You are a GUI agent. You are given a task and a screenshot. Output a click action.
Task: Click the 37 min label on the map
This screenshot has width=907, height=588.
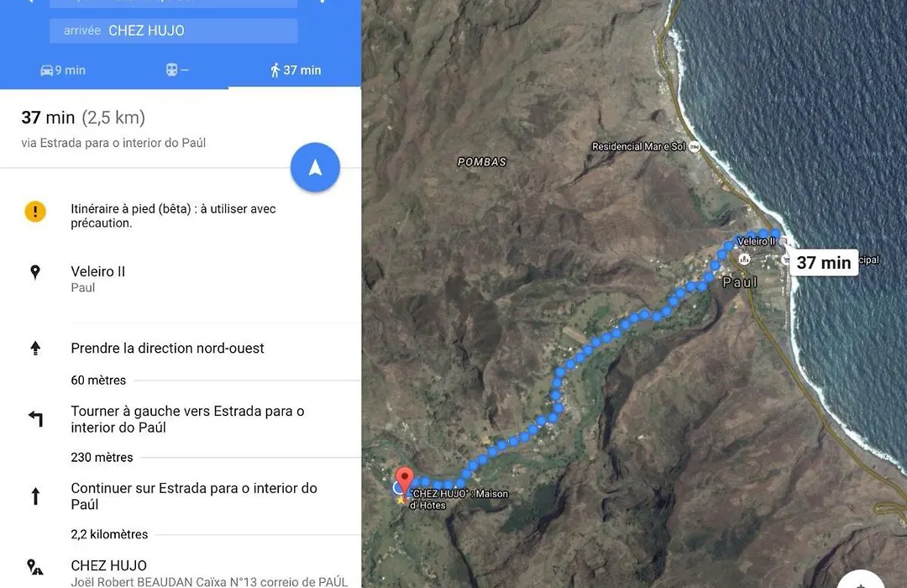[x=824, y=263]
